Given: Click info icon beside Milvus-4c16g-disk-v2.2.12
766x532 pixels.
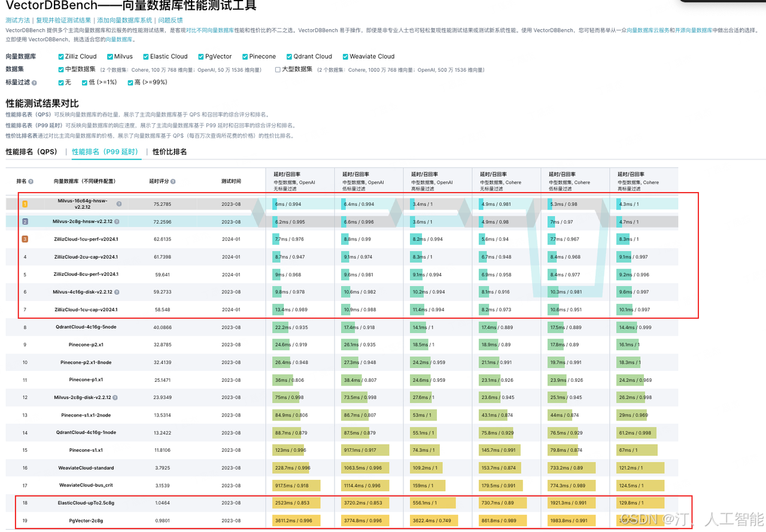Looking at the screenshot, I should 117,292.
